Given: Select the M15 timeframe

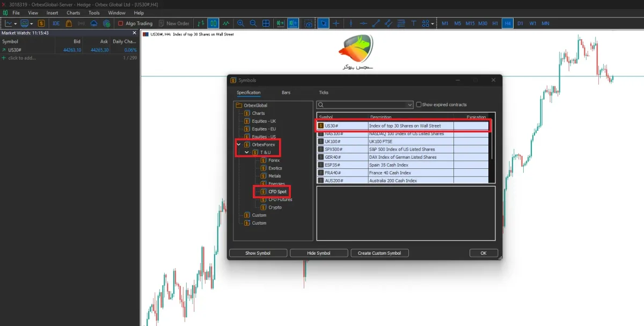Looking at the screenshot, I should coord(470,24).
